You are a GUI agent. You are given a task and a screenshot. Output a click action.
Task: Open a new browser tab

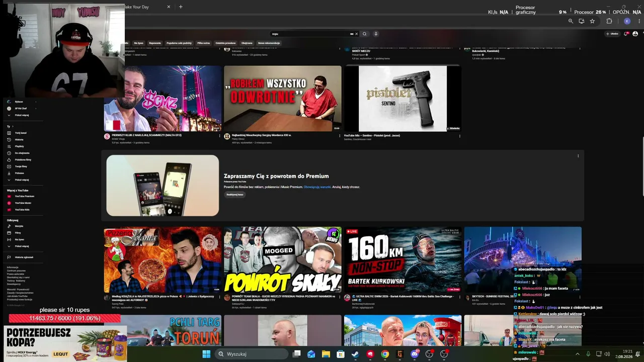181,7
